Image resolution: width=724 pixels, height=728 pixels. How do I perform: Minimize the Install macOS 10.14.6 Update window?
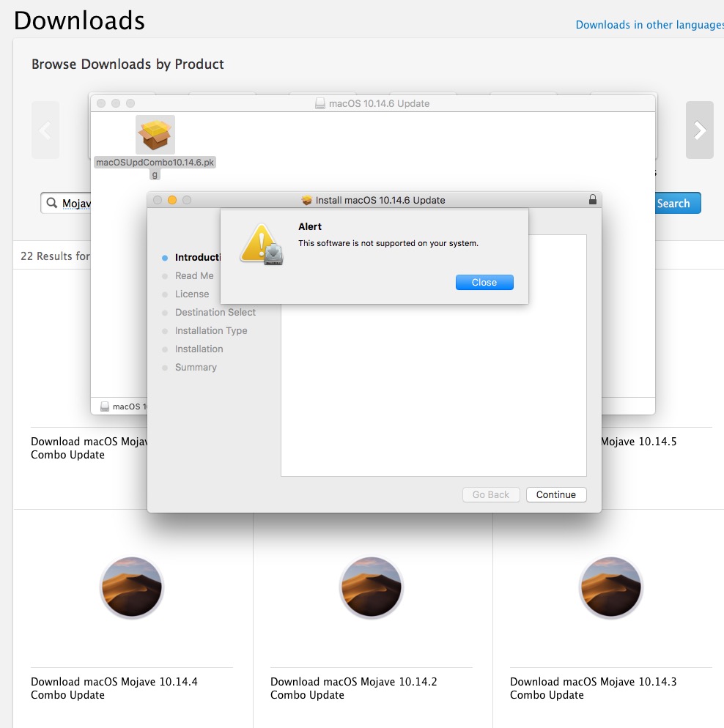click(171, 200)
